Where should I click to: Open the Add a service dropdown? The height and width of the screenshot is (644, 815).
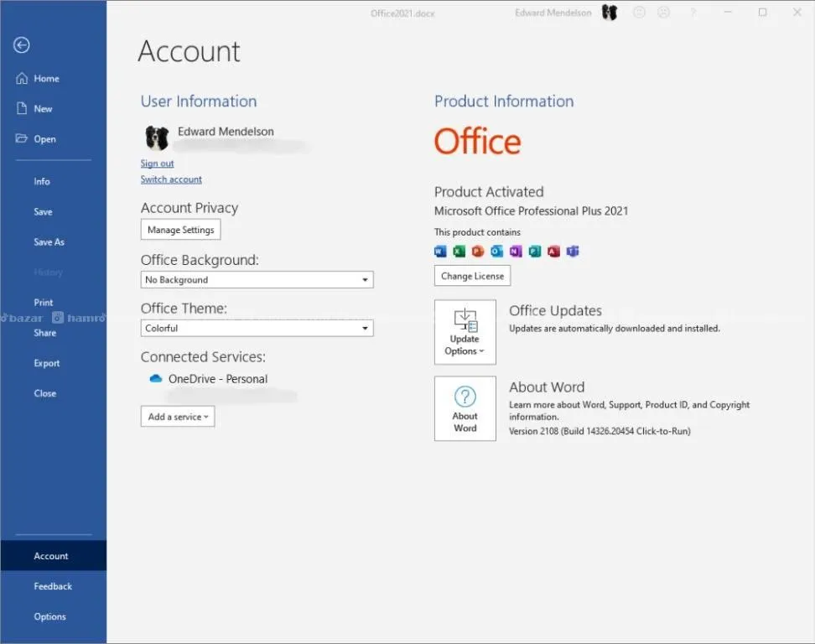pyautogui.click(x=178, y=417)
